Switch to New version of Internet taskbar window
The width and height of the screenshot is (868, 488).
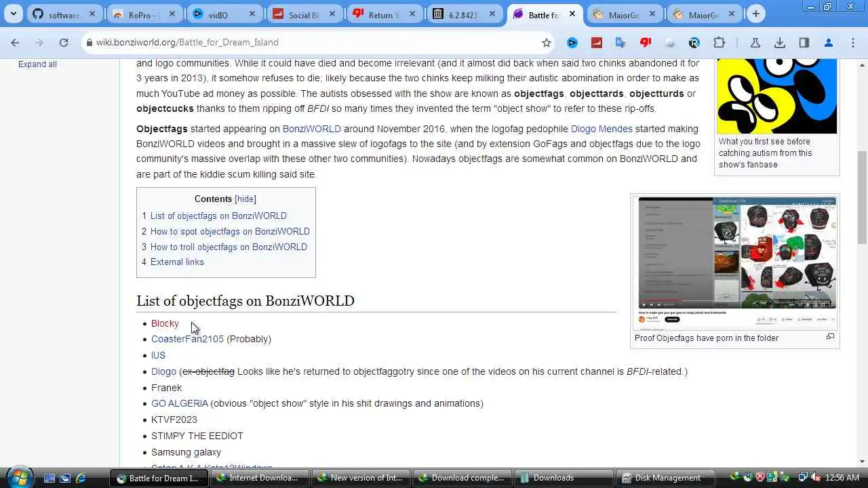tap(361, 478)
